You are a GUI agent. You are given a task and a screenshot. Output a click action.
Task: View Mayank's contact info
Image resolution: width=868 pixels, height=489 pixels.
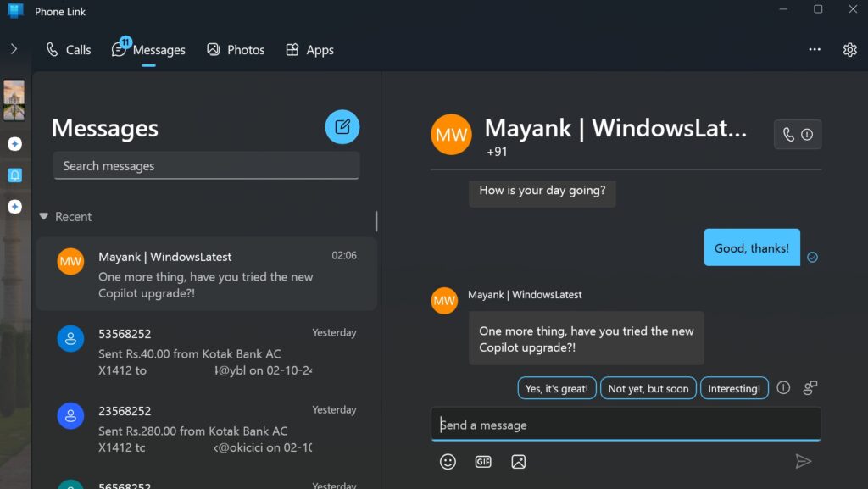coord(808,134)
